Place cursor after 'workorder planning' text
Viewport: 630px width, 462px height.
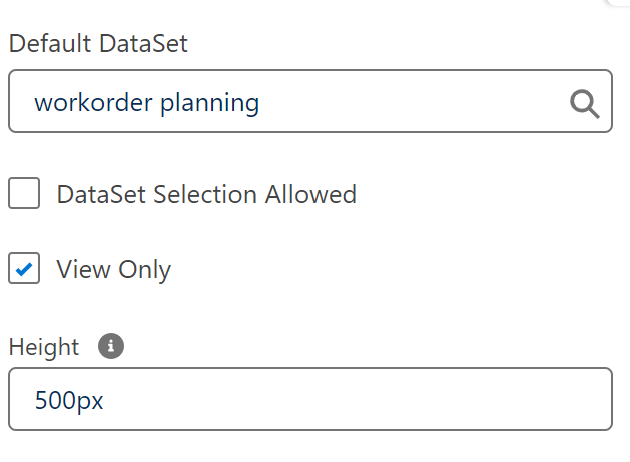262,102
